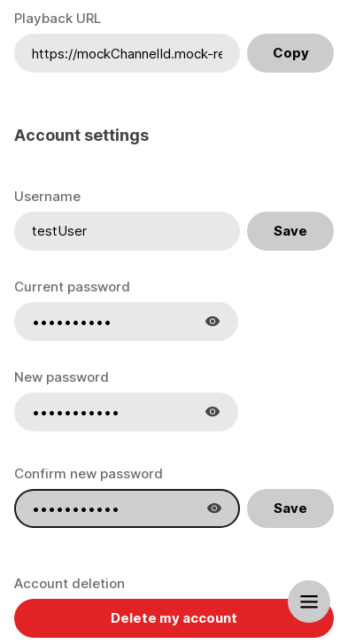
Task: Save the testUser username
Action: click(290, 231)
